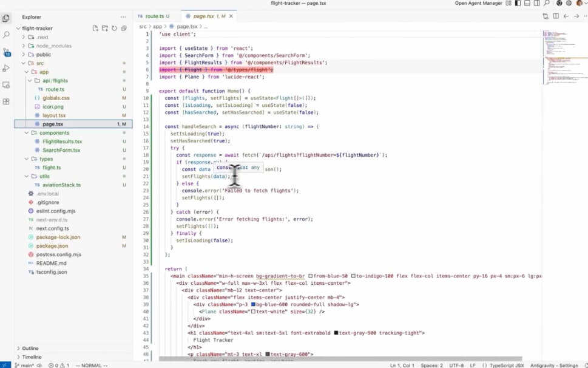Open the Search view in activity bar
The height and width of the screenshot is (368, 588).
6,35
